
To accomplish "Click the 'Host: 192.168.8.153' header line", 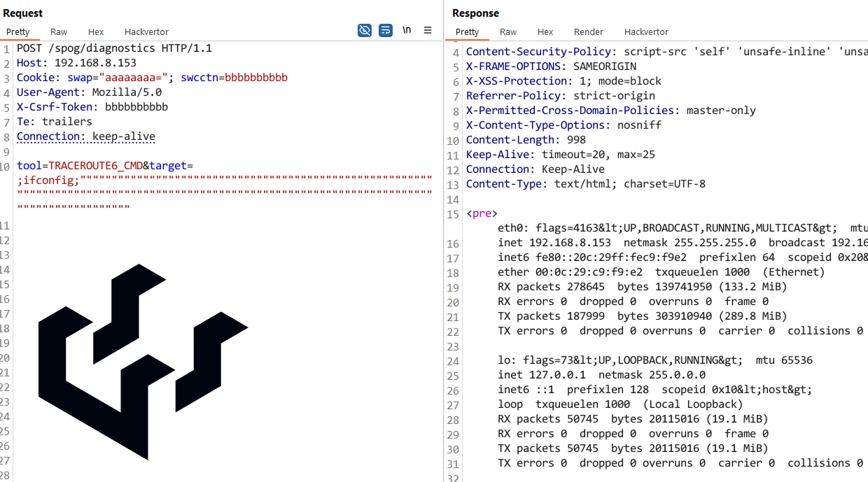I will click(76, 63).
